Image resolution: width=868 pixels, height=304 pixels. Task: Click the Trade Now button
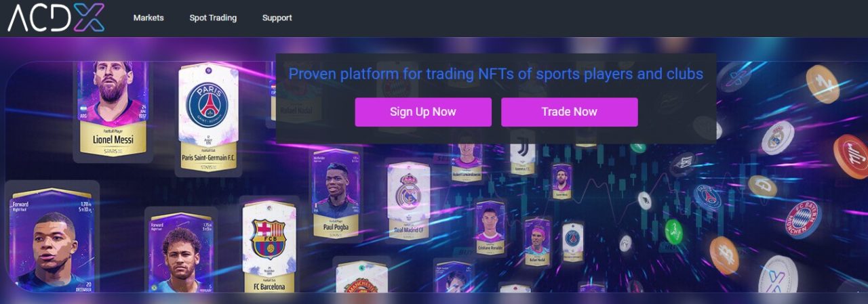(570, 112)
